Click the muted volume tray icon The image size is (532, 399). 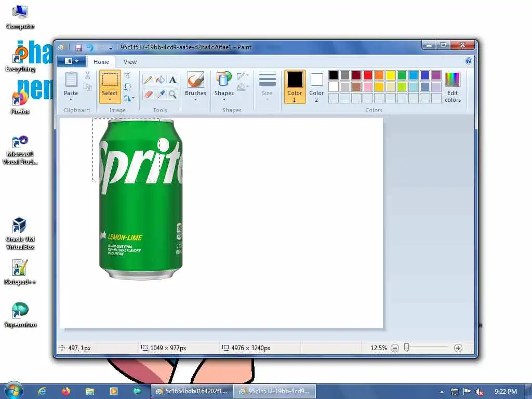(480, 392)
